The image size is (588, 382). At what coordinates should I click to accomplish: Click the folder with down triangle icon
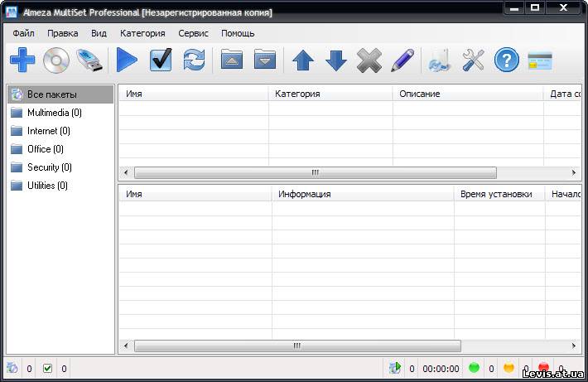coord(265,59)
